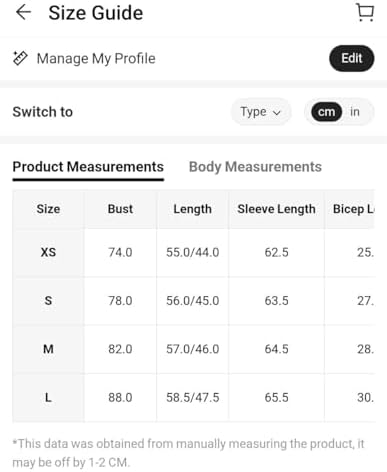This screenshot has height=472, width=387.
Task: Select the XS size row label
Action: pyautogui.click(x=48, y=252)
